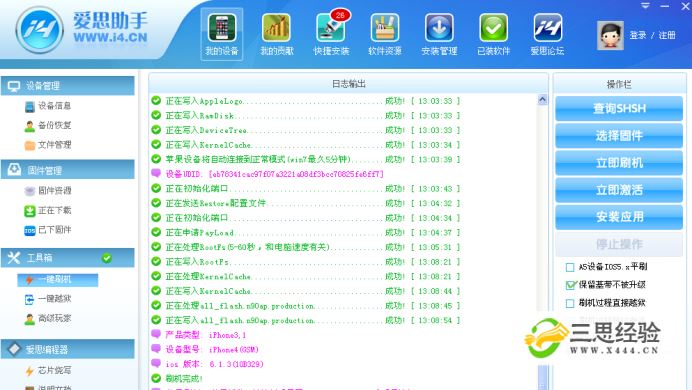Click the user avatar picture
Screen dimensions: 692x390
pos(610,35)
